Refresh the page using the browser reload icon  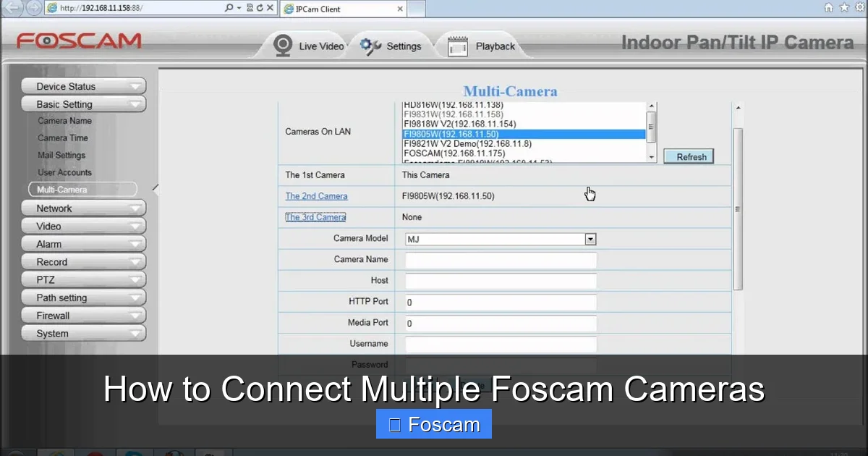[x=260, y=8]
